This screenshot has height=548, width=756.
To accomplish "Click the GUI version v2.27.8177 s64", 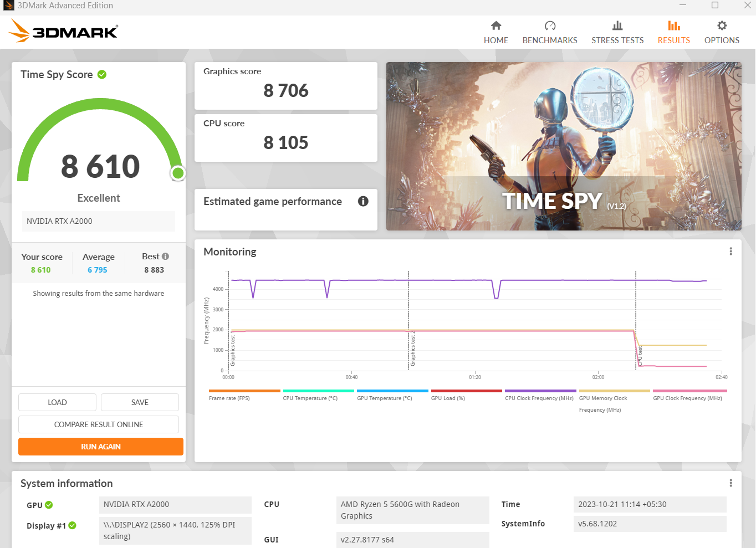I will (x=413, y=540).
